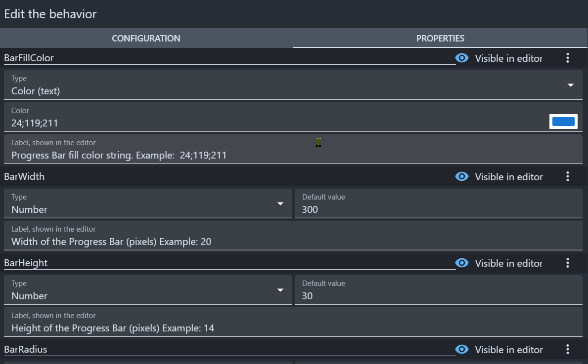588x364 pixels.
Task: Click the BarHeight default value 30 field
Action: coord(438,296)
